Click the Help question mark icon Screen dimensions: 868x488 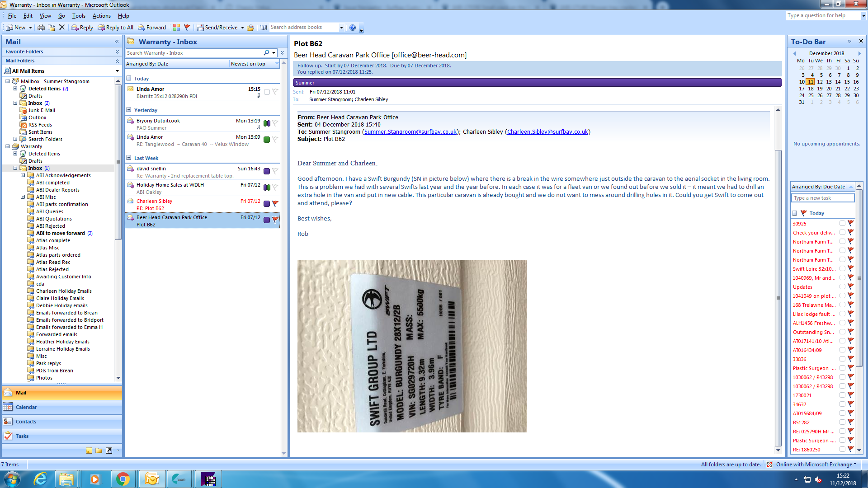click(353, 28)
